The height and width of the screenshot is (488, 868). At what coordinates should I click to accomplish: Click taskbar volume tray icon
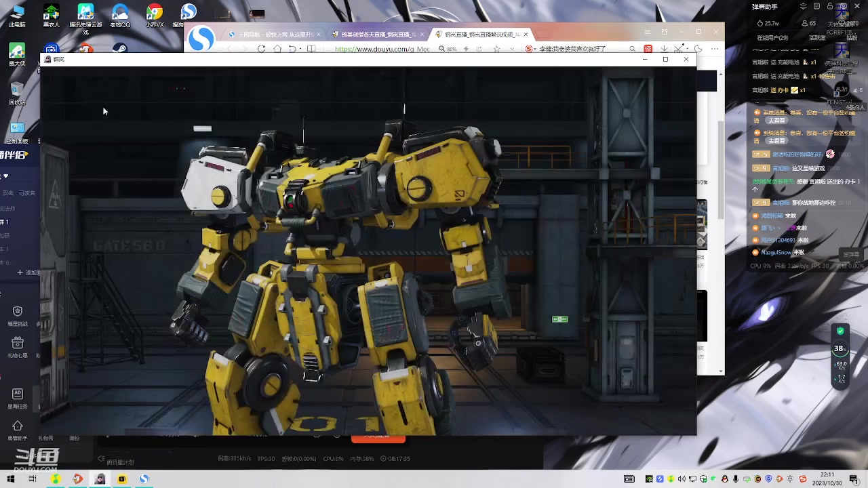coord(682,479)
